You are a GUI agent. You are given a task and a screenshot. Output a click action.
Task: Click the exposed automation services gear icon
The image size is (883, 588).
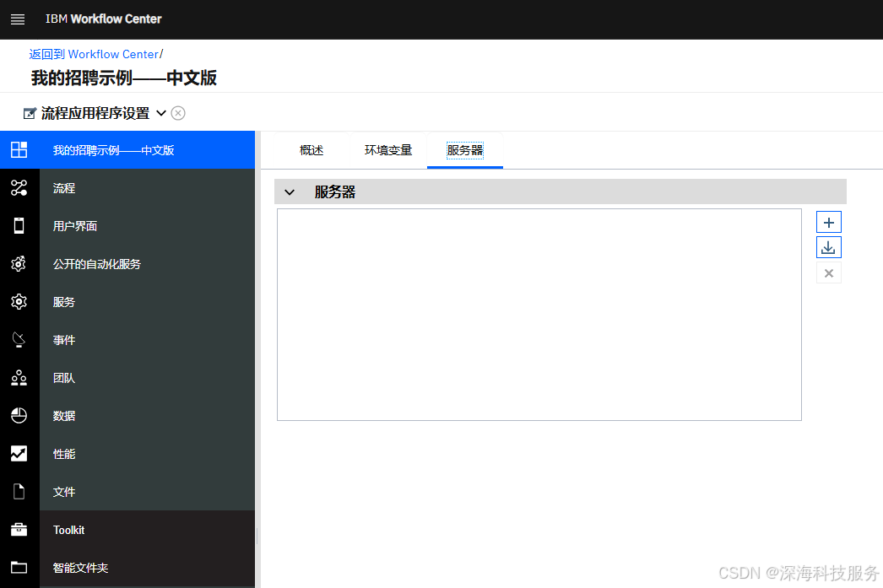(19, 263)
